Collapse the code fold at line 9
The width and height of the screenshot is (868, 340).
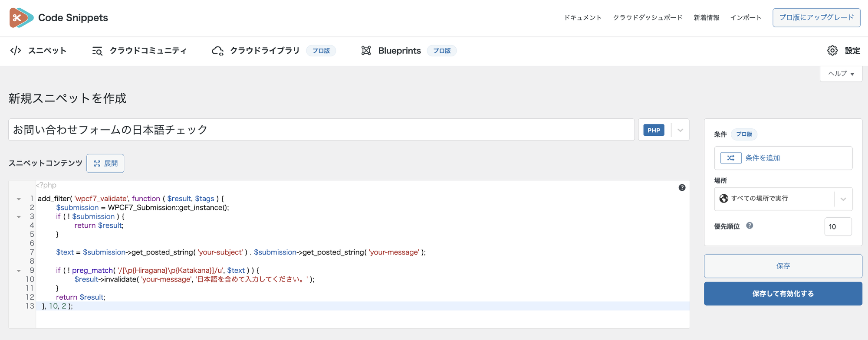[19, 271]
